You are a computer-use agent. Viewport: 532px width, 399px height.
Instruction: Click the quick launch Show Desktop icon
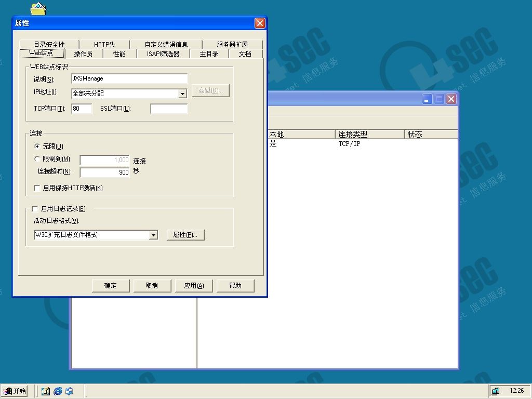(46, 391)
